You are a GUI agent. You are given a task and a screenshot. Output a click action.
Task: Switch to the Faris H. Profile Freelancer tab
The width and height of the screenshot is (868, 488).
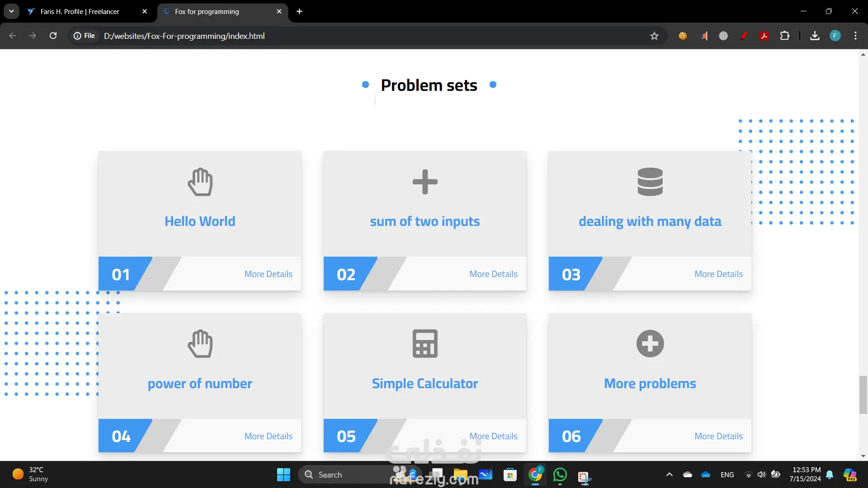80,12
